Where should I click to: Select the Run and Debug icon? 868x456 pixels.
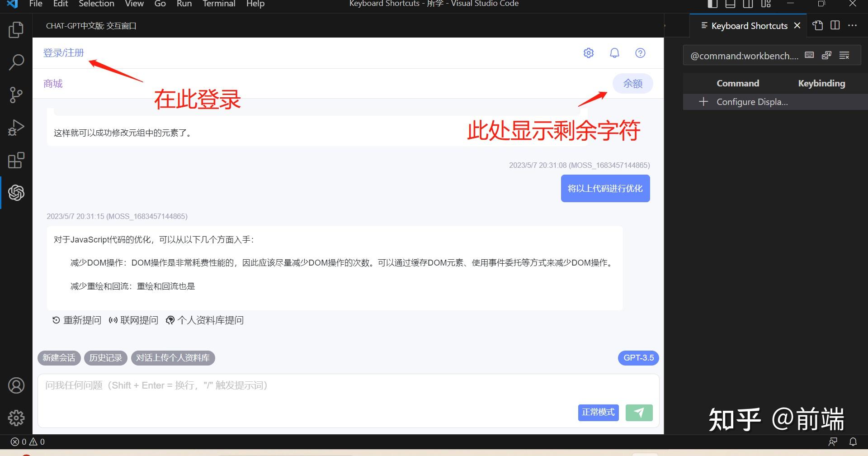pyautogui.click(x=16, y=127)
